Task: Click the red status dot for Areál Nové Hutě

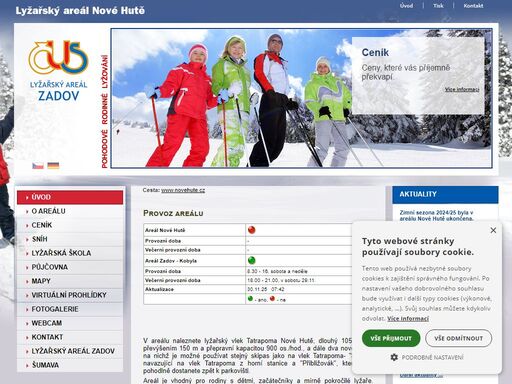Action: pyautogui.click(x=252, y=230)
